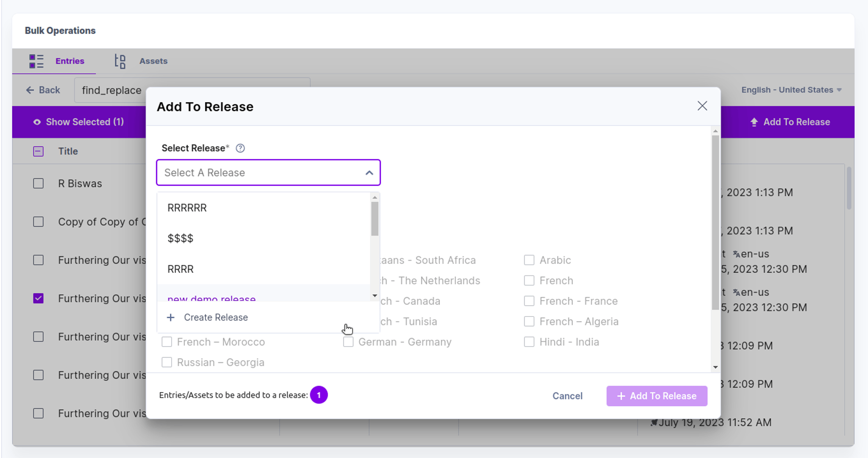Click help icon beside Select Release

click(240, 148)
